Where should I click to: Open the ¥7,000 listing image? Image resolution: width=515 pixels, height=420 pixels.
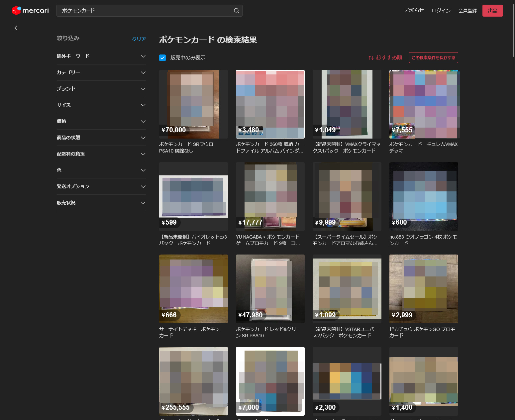coord(270,381)
